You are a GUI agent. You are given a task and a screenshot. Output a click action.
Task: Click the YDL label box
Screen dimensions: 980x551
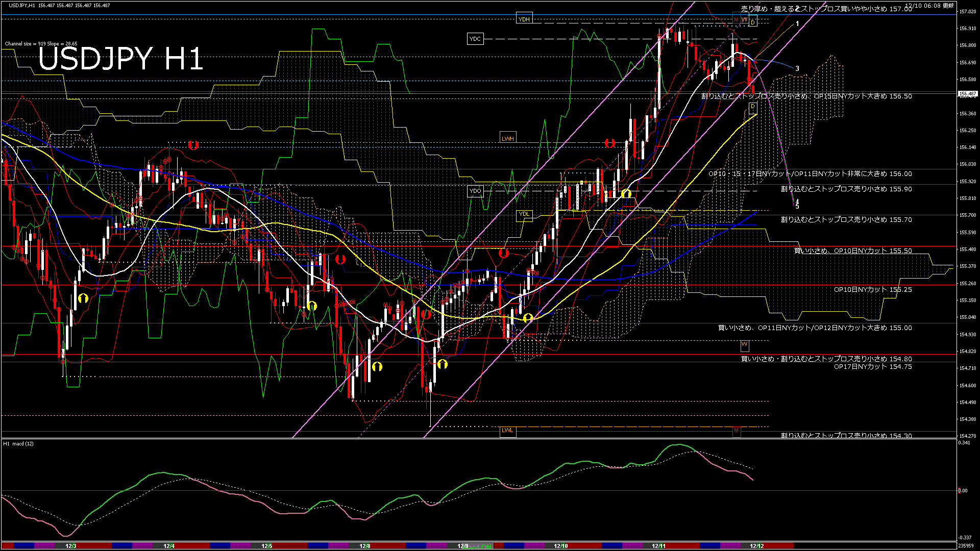pos(524,215)
